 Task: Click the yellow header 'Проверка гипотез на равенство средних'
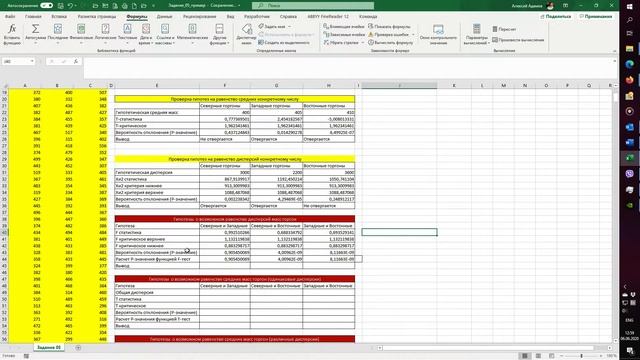[235, 99]
